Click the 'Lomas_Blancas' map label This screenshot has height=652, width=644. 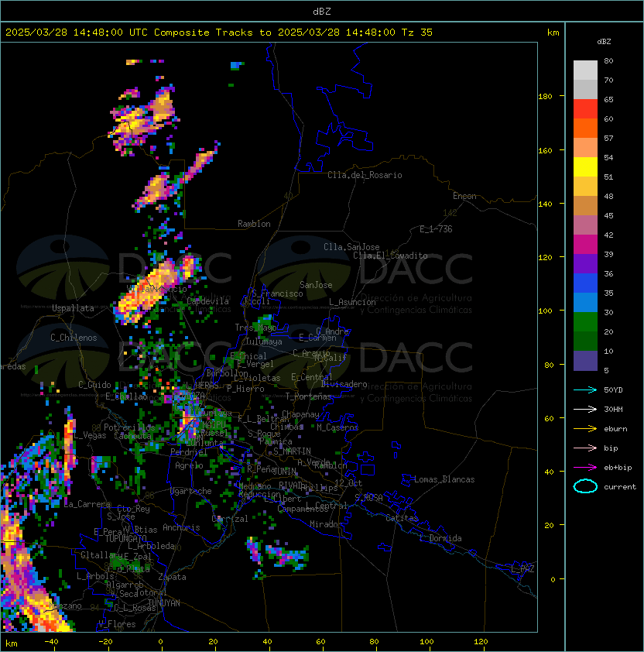[x=444, y=479]
